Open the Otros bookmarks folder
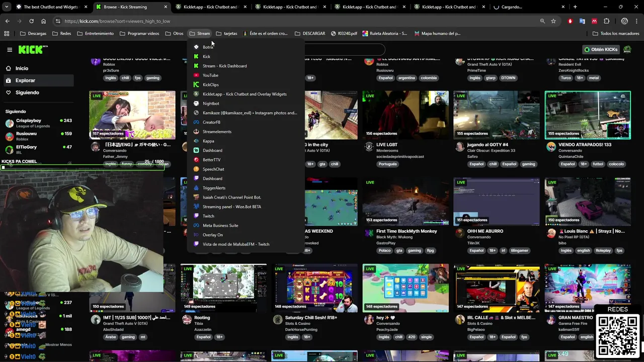 pyautogui.click(x=174, y=34)
